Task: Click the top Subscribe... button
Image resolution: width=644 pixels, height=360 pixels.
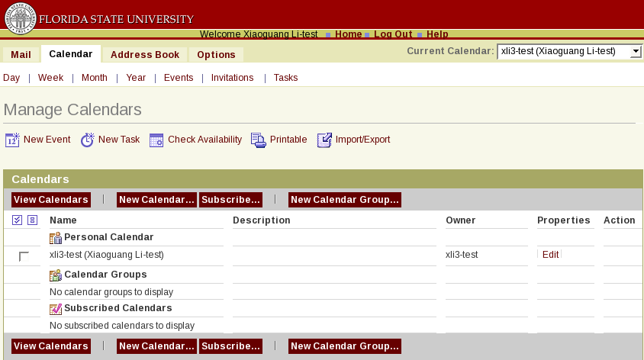Action: pyautogui.click(x=231, y=200)
